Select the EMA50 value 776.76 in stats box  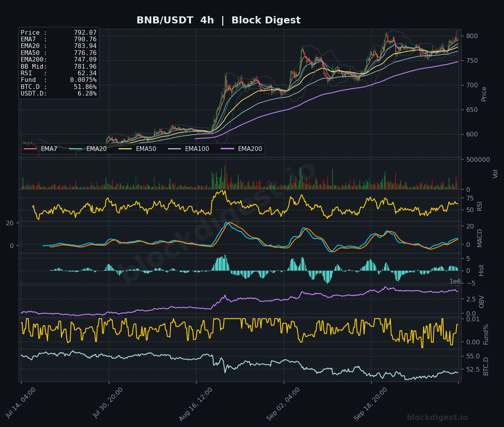pyautogui.click(x=85, y=53)
